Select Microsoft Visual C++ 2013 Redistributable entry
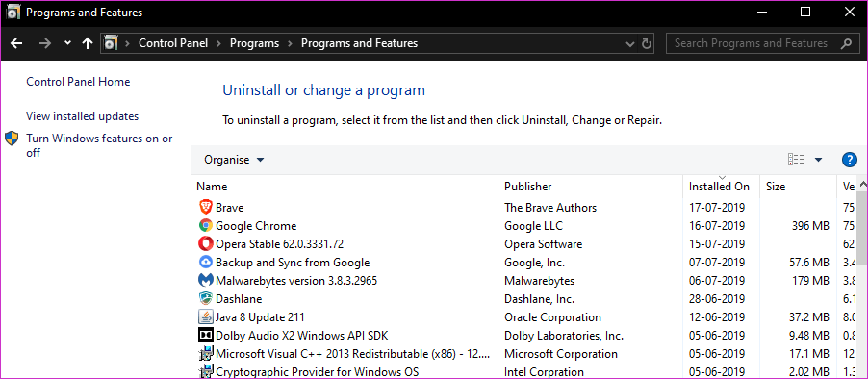The width and height of the screenshot is (868, 379). tap(352, 354)
